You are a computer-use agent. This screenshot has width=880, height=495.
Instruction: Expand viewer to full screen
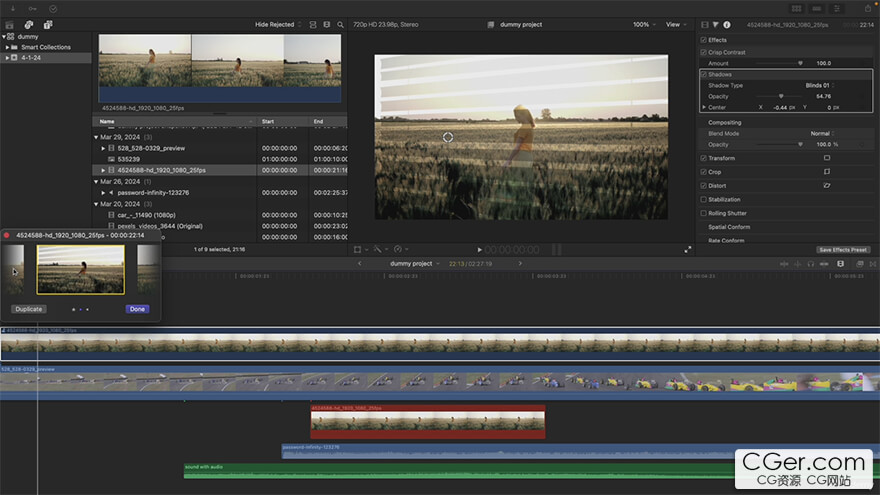pyautogui.click(x=688, y=250)
